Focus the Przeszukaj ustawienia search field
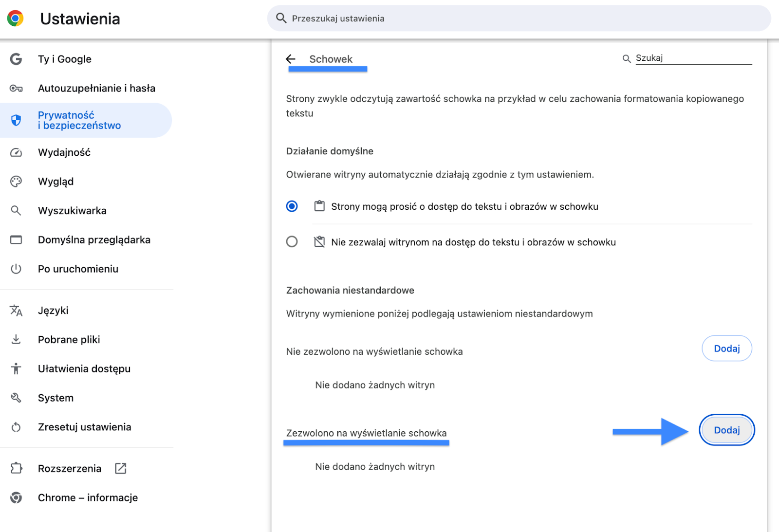The image size is (779, 532). point(519,18)
